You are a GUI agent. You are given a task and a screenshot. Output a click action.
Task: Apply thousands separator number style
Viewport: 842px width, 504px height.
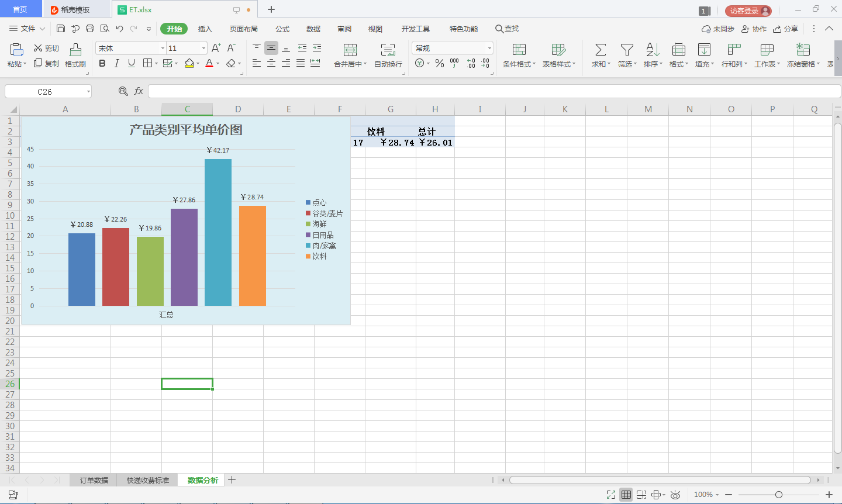[x=454, y=63]
